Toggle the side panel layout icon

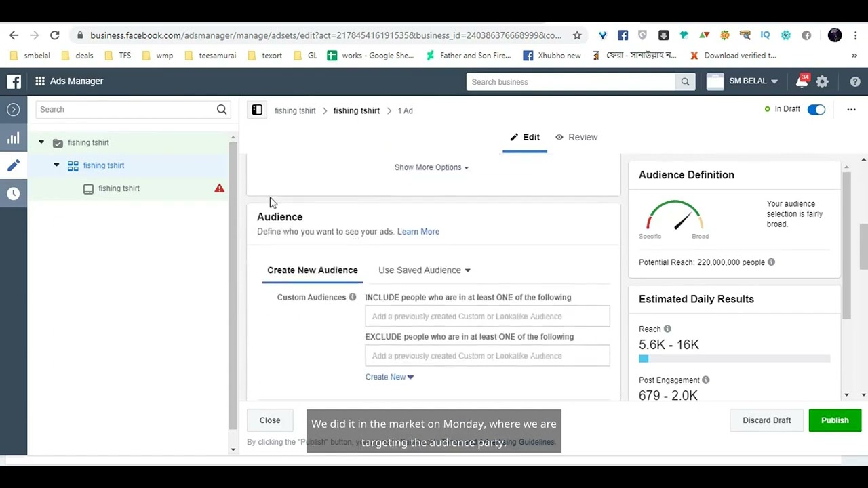click(257, 110)
